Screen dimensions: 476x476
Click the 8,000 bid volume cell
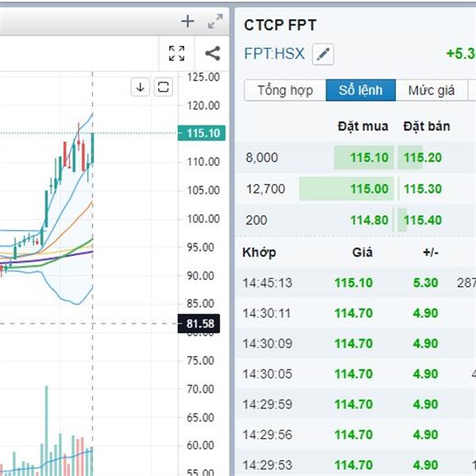tap(262, 158)
